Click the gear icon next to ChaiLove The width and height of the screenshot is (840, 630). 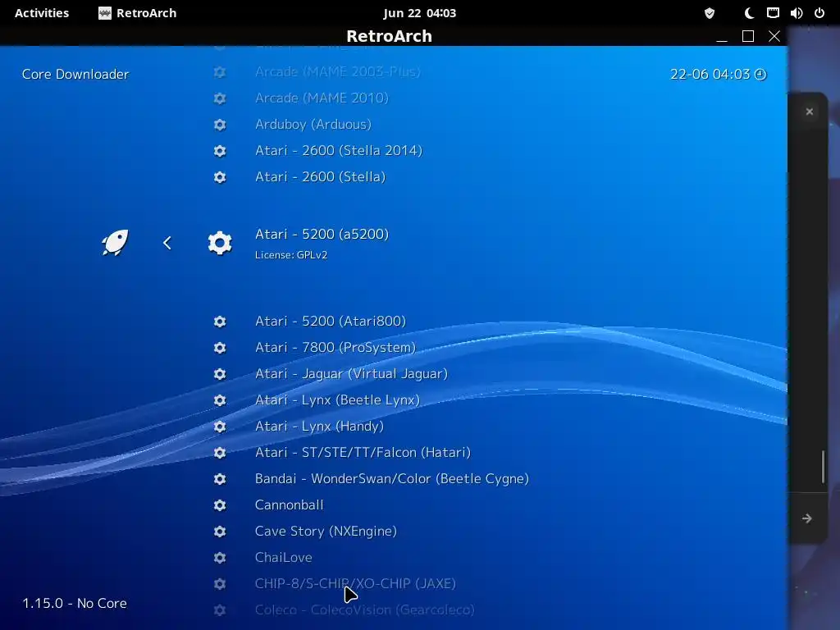[220, 557]
